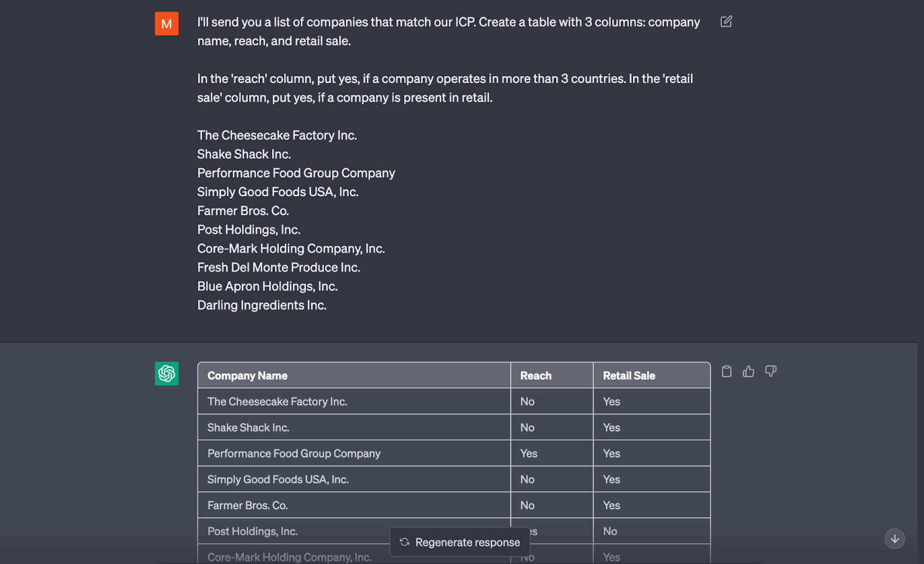Click Core-Mark Holding Company in the table
The width and height of the screenshot is (924, 564).
pyautogui.click(x=289, y=556)
